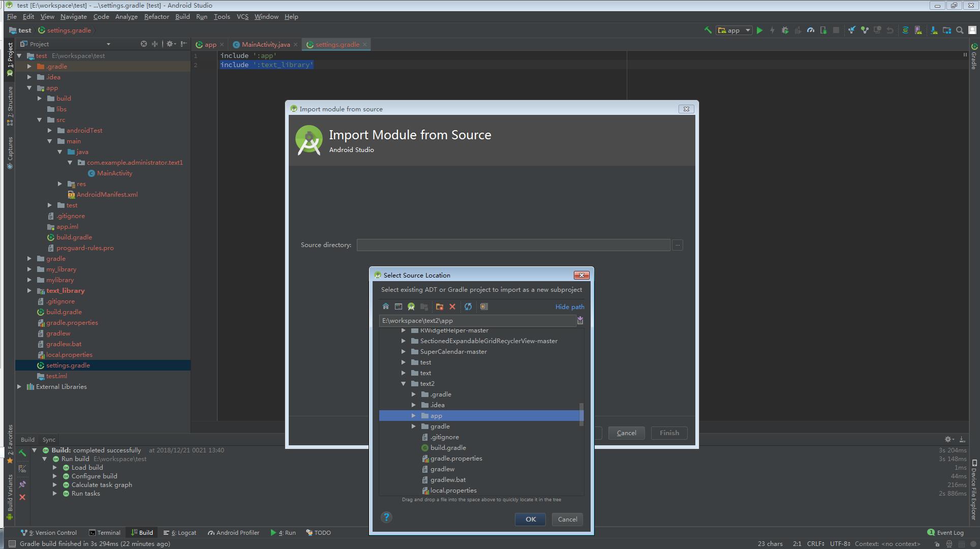The width and height of the screenshot is (980, 549).
Task: Select the SuperCalendar-master folder in tree
Action: (x=453, y=352)
